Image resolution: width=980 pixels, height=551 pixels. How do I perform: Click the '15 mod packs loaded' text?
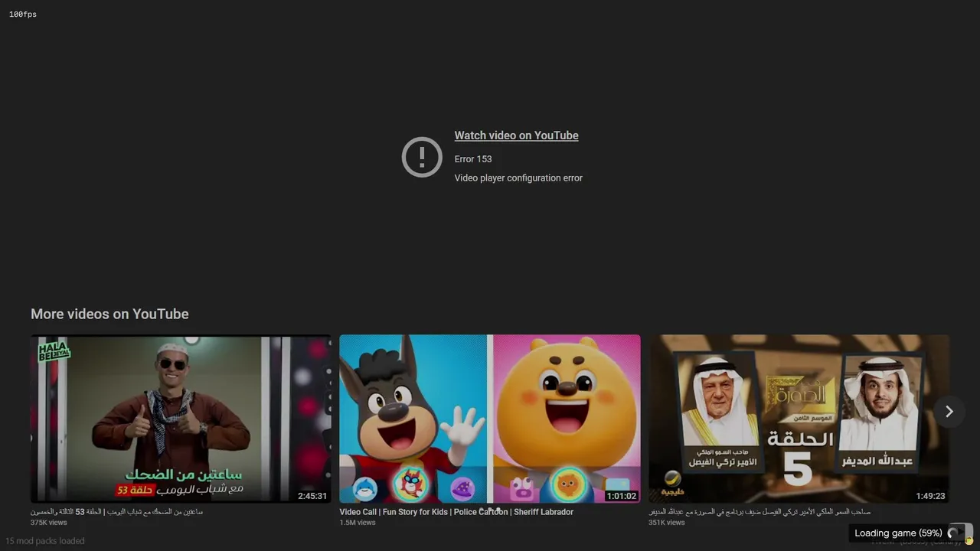(45, 541)
